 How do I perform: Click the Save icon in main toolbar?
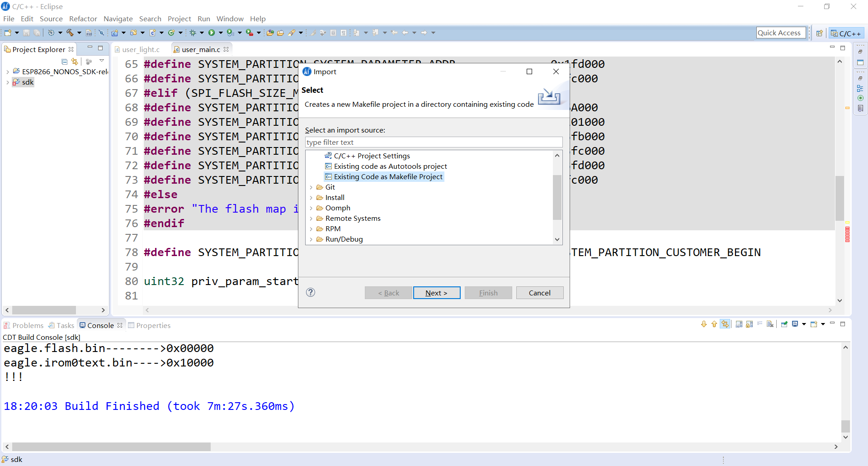pyautogui.click(x=26, y=33)
